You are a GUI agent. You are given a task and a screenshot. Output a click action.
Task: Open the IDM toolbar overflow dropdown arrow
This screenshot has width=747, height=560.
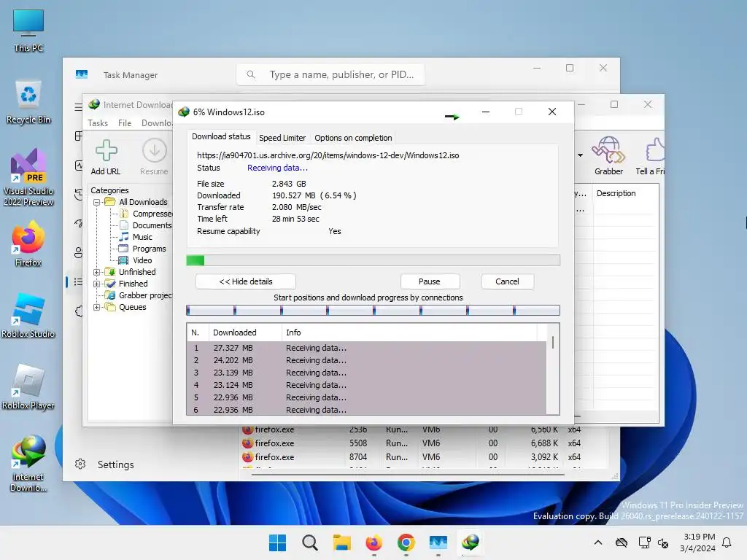point(580,155)
